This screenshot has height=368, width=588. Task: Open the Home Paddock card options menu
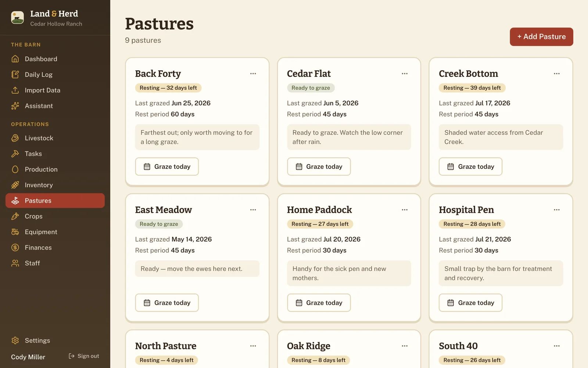coord(405,210)
